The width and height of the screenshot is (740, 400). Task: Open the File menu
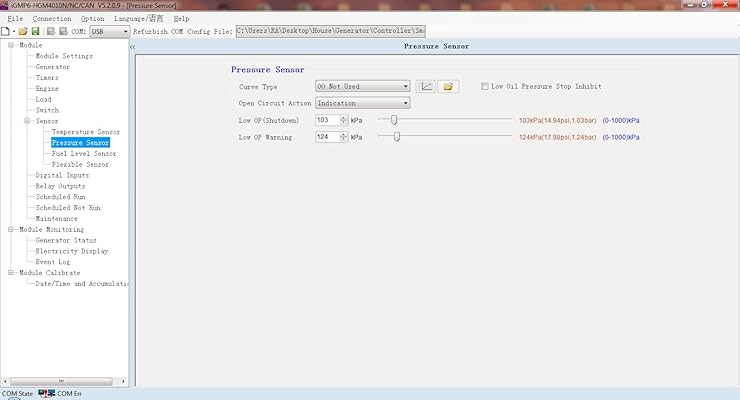tap(15, 18)
